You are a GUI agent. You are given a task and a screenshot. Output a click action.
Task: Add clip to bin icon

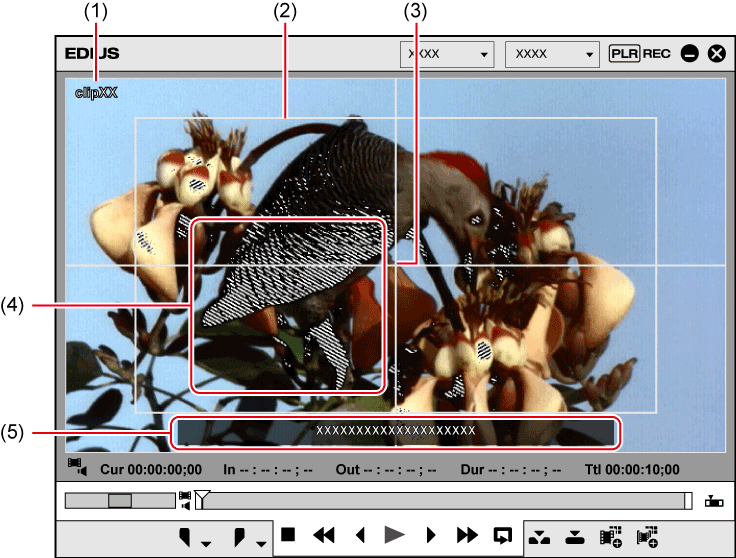611,535
